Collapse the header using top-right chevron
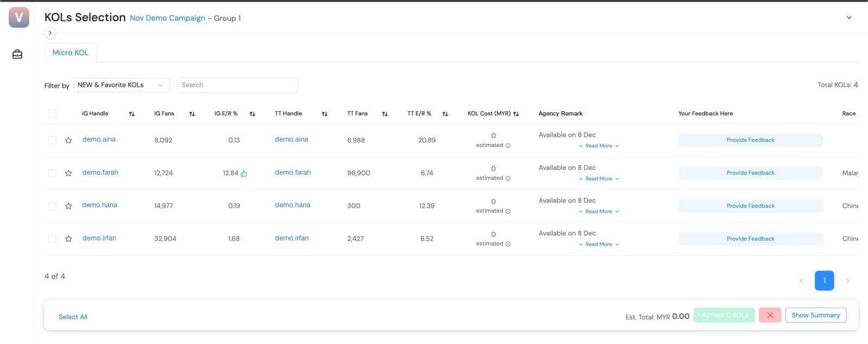The image size is (868, 344). pos(849,17)
